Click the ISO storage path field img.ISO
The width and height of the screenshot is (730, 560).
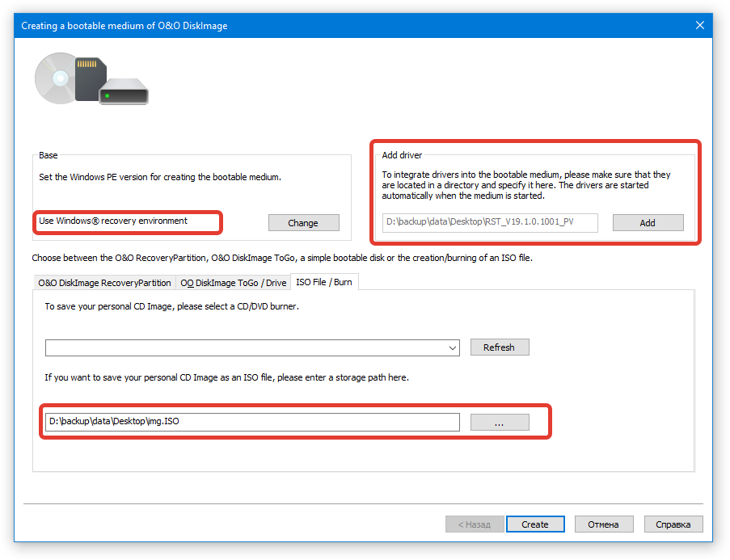coord(252,422)
